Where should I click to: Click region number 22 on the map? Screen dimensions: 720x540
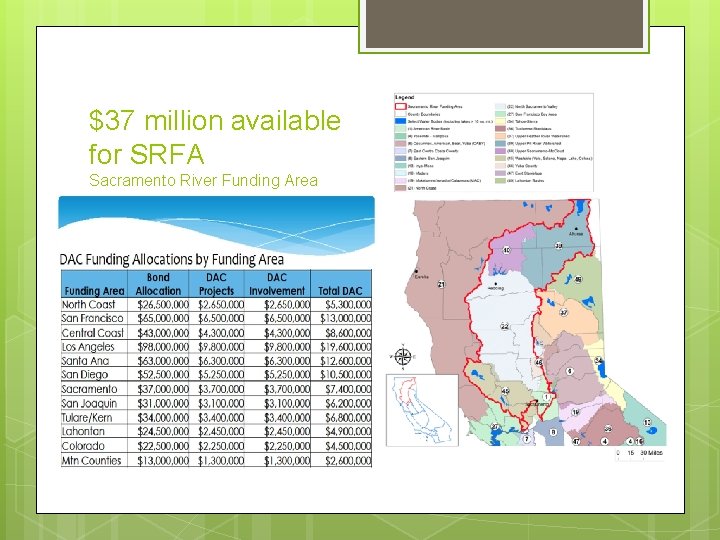(505, 326)
